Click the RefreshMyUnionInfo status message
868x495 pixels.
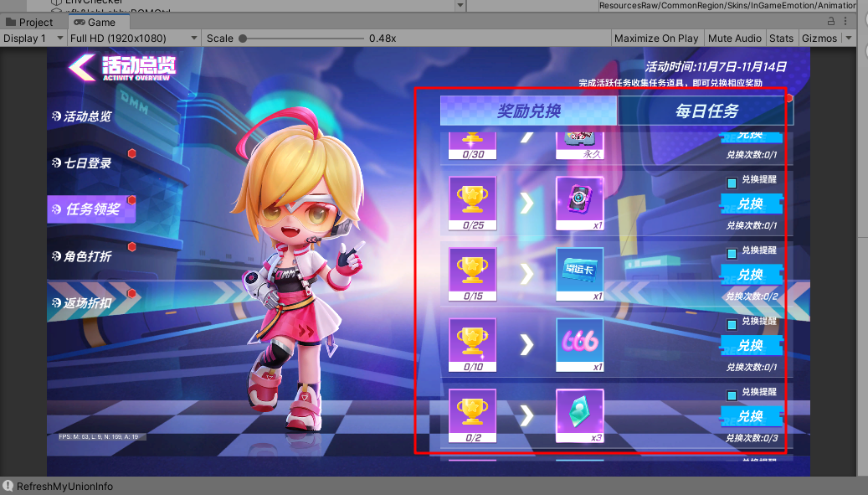64,486
